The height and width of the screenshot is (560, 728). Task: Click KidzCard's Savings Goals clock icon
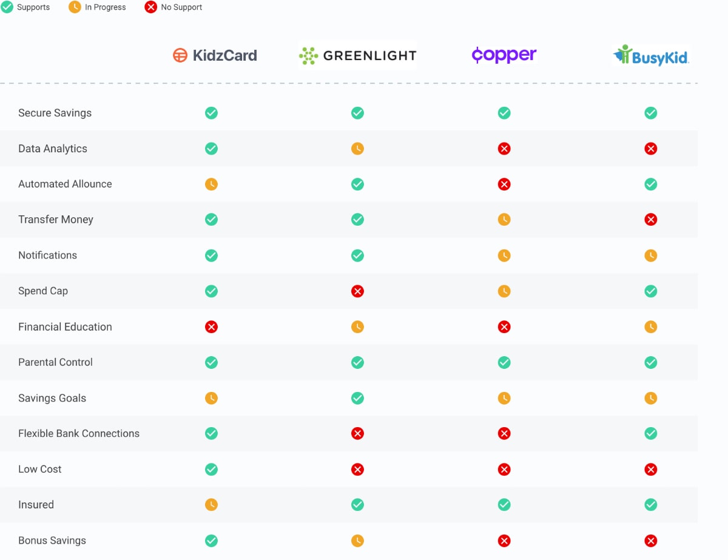[211, 398]
